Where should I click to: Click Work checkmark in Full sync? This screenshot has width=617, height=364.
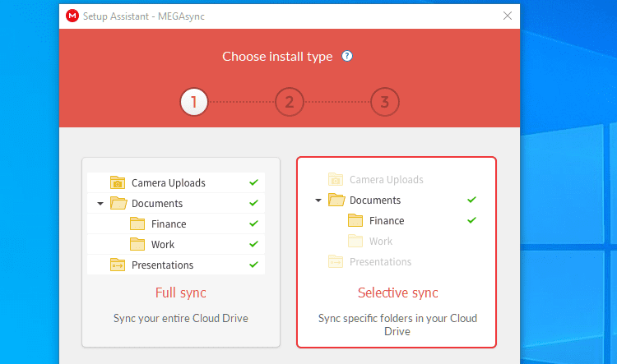point(254,244)
